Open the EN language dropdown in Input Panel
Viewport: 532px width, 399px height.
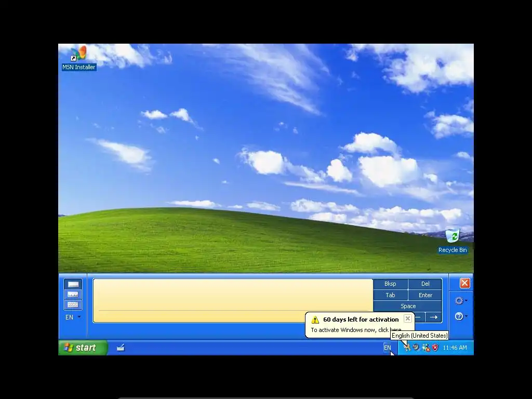pyautogui.click(x=73, y=317)
